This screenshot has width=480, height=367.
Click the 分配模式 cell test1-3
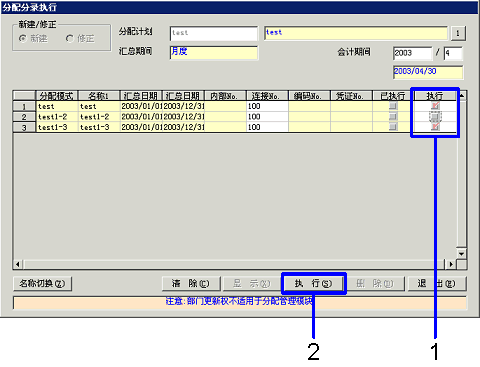(57, 127)
